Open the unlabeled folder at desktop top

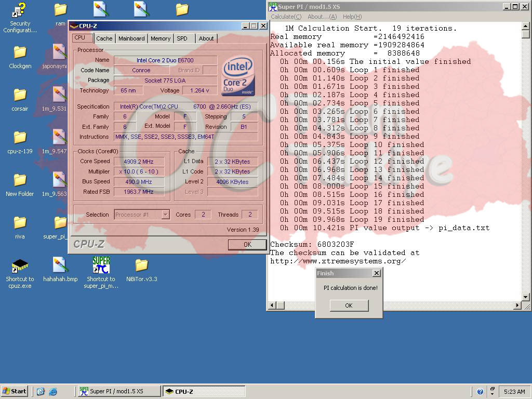(182, 9)
